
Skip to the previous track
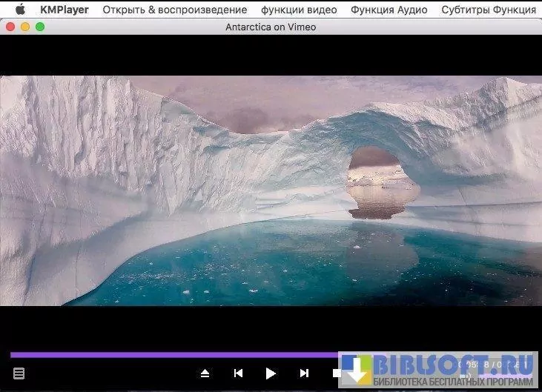pos(238,373)
